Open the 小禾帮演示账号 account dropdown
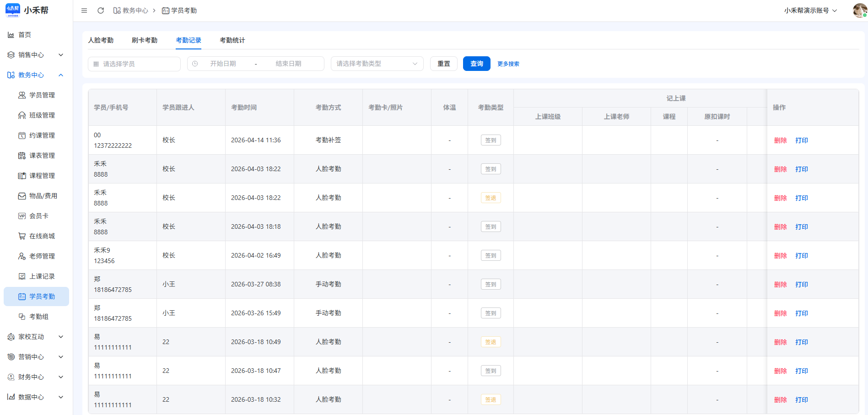The height and width of the screenshot is (415, 868). click(810, 11)
